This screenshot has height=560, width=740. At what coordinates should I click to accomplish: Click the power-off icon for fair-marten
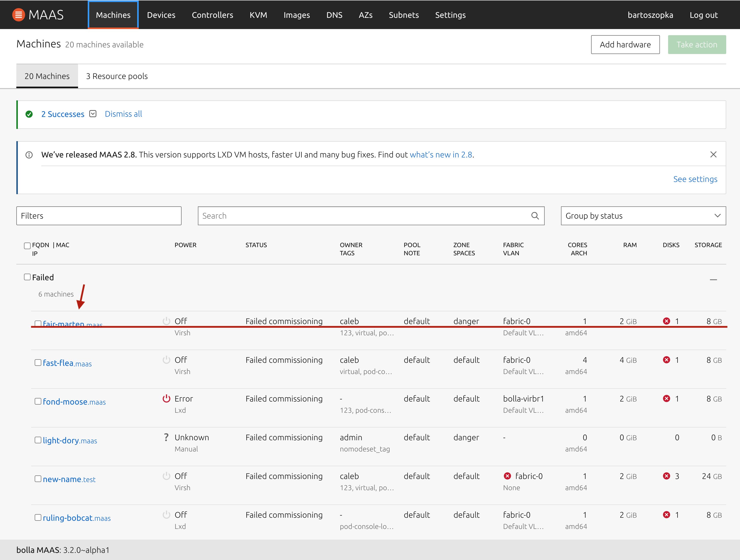[x=166, y=321]
